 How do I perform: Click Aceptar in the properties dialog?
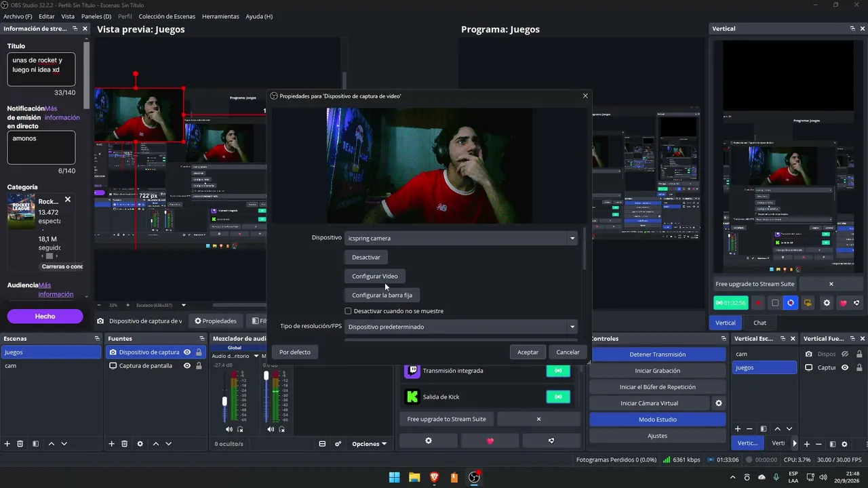point(528,352)
